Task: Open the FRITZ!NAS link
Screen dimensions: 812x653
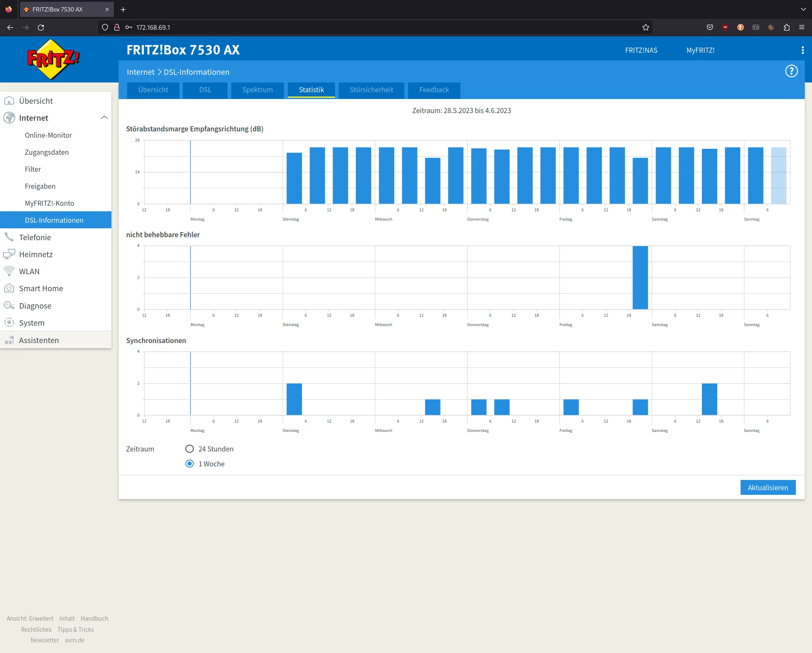Action: (x=641, y=50)
